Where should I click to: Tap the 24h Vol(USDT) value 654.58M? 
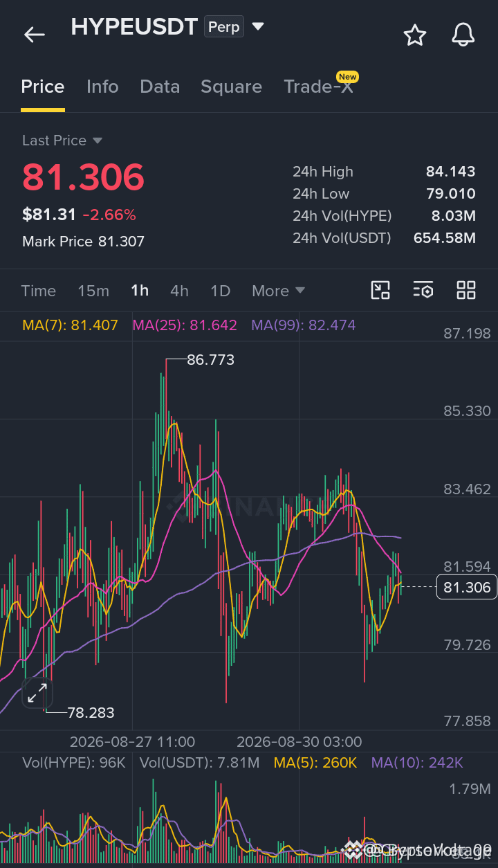tap(445, 238)
